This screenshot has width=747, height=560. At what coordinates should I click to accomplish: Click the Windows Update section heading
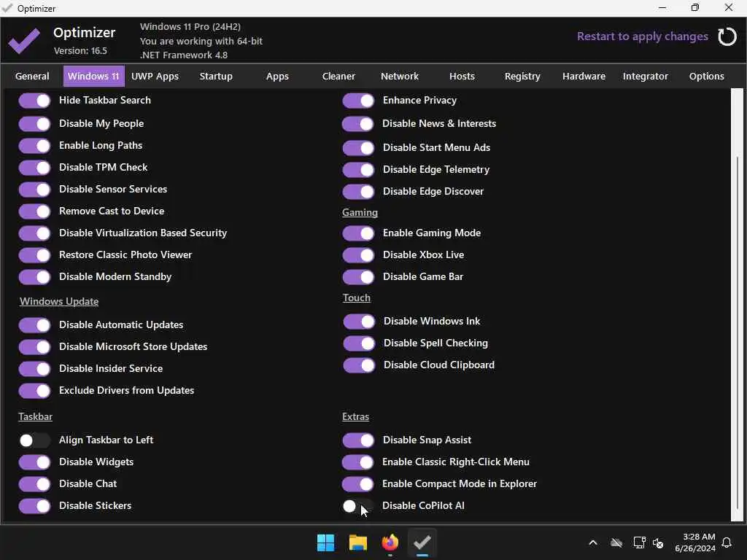click(x=59, y=301)
